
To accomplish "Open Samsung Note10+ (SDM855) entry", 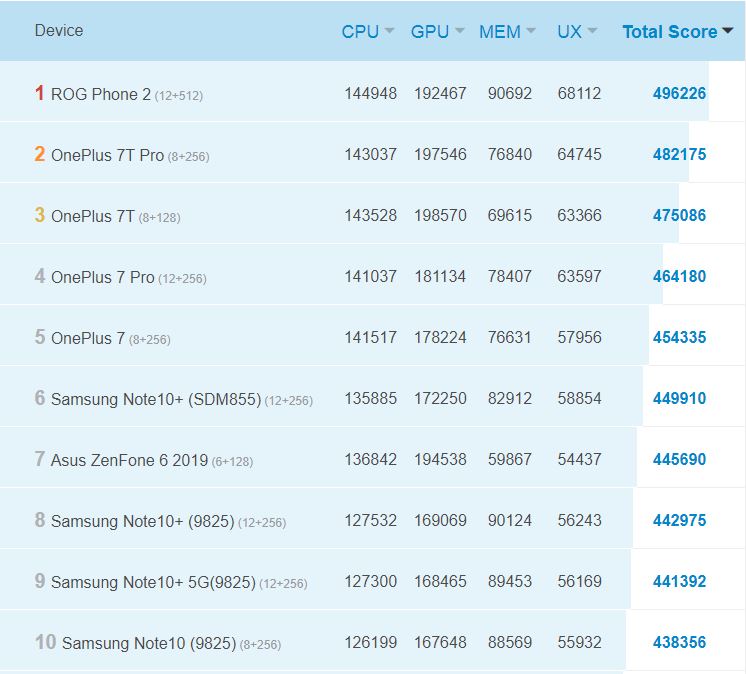I will (155, 399).
